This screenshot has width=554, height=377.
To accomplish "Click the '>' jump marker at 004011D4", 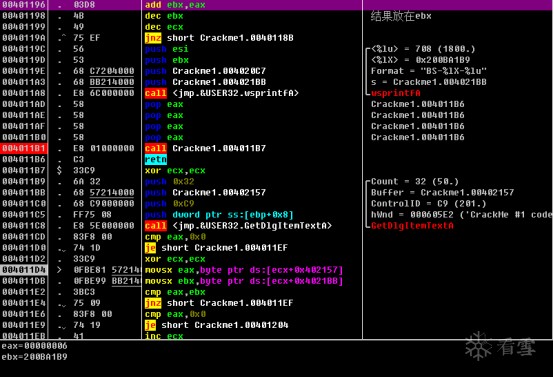I will 59,270.
